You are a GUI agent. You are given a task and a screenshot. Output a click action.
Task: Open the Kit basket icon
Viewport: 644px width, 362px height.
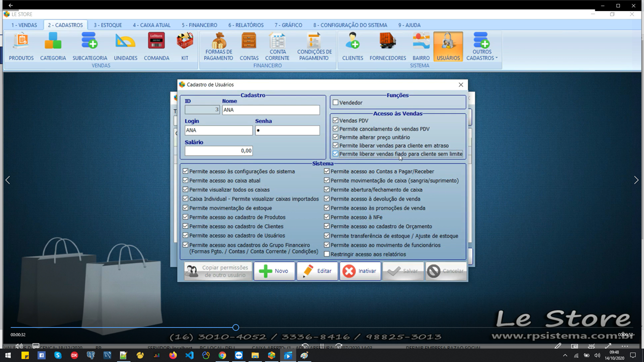coord(185,47)
